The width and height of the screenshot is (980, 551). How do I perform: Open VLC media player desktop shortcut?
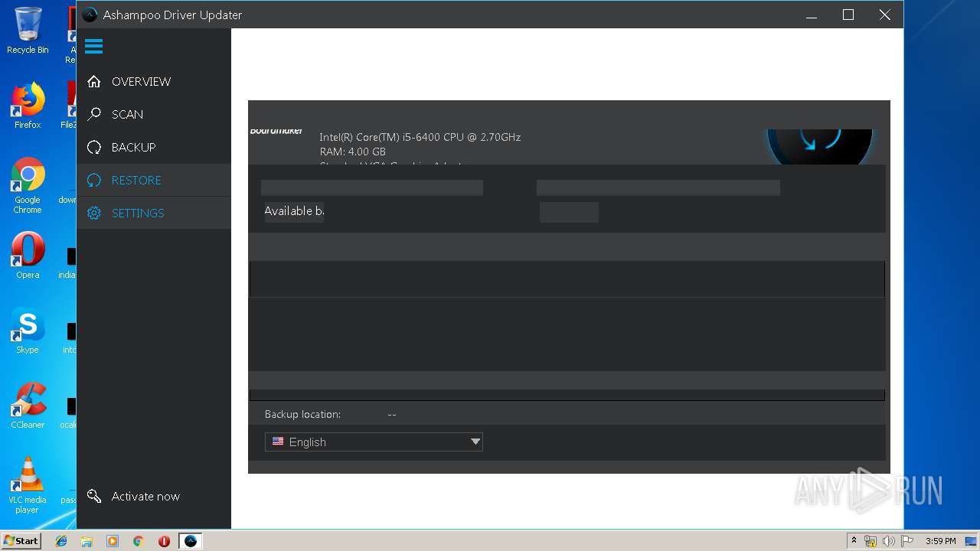click(28, 485)
